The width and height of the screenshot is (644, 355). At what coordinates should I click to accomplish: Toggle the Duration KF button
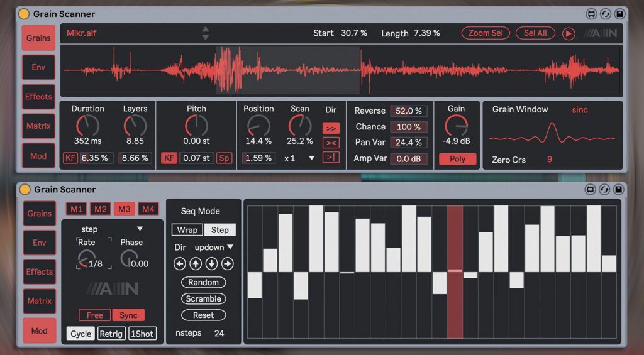pos(70,158)
